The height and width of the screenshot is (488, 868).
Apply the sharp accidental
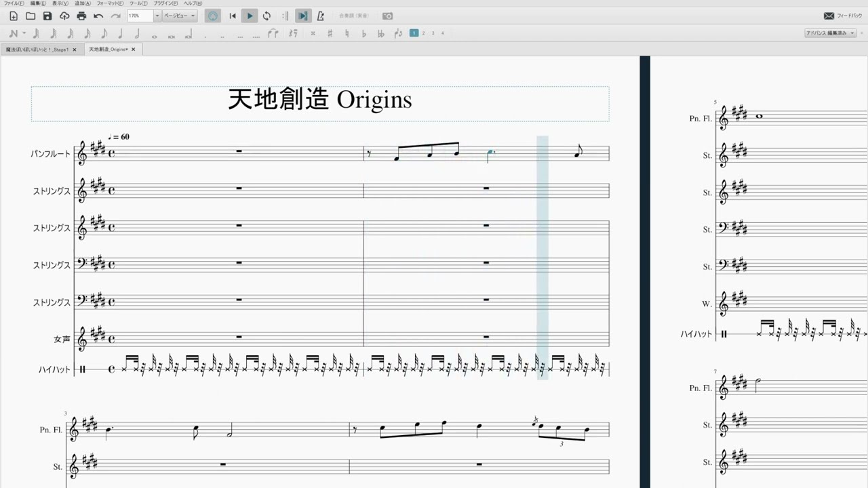(330, 33)
